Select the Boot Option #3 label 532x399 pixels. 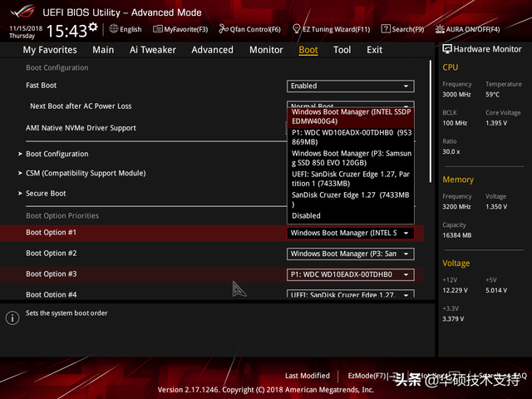click(x=52, y=273)
